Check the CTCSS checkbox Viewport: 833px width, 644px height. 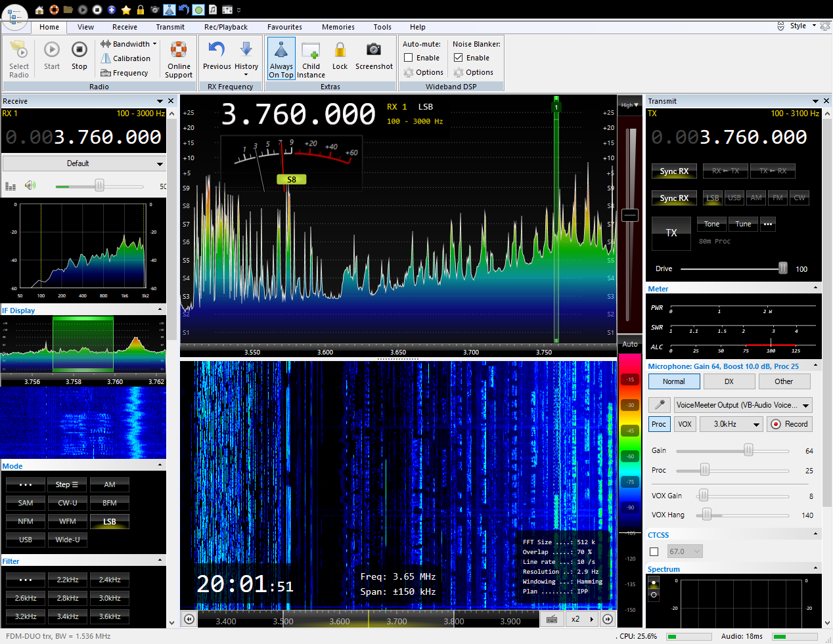(x=654, y=551)
